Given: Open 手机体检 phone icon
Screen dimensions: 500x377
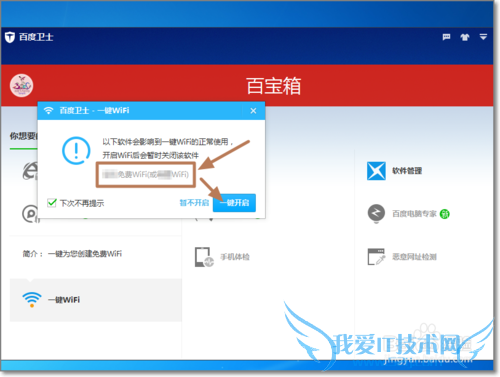Looking at the screenshot, I should pyautogui.click(x=204, y=257).
